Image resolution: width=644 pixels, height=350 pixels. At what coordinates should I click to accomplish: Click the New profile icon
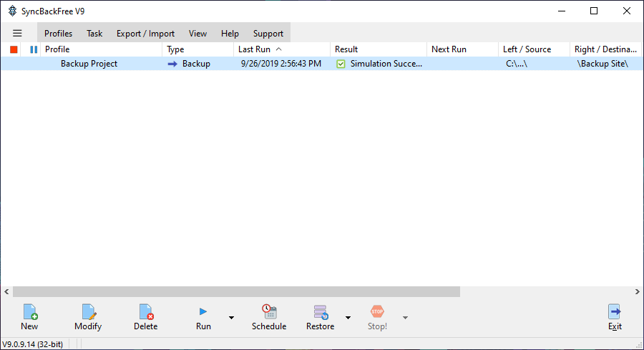click(x=30, y=312)
